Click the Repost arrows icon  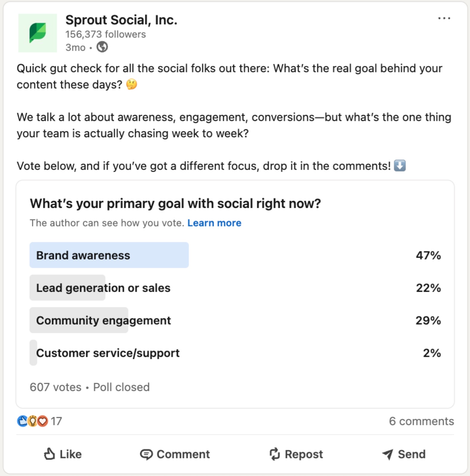275,454
